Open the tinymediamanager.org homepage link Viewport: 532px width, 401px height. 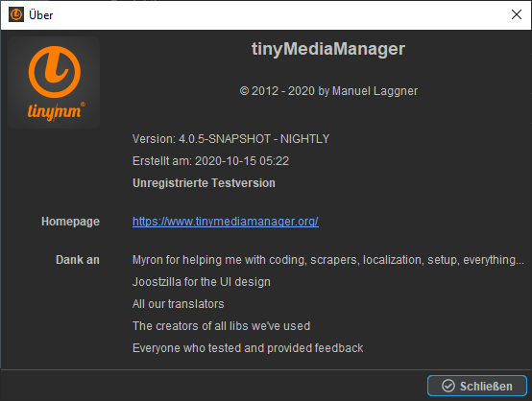(226, 222)
